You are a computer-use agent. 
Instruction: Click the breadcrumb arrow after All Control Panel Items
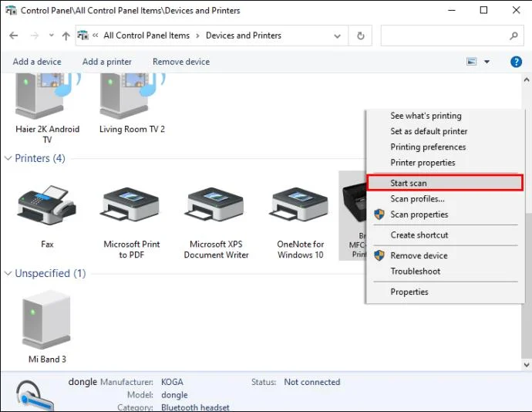point(197,35)
